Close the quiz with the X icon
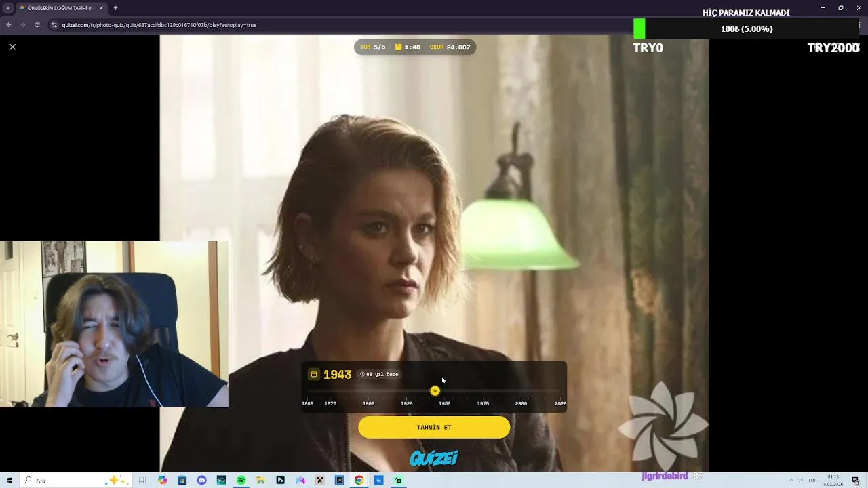Image resolution: width=868 pixels, height=488 pixels. click(x=12, y=47)
